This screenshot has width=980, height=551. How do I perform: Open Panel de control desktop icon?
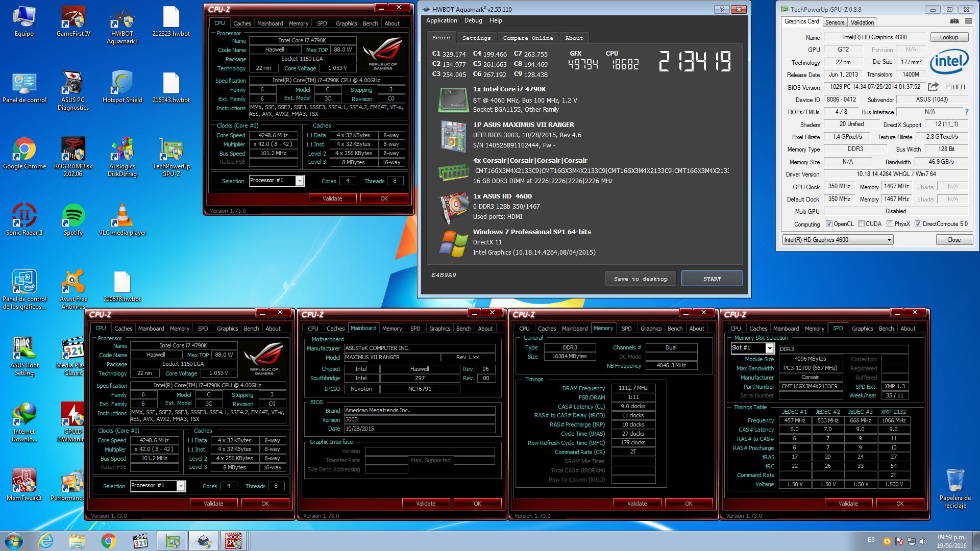pos(24,88)
